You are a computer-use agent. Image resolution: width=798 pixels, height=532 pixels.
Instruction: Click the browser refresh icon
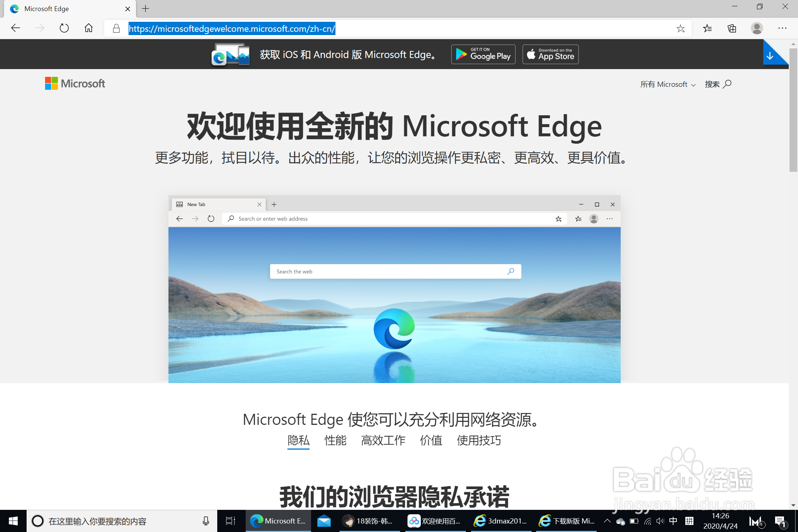coord(64,28)
